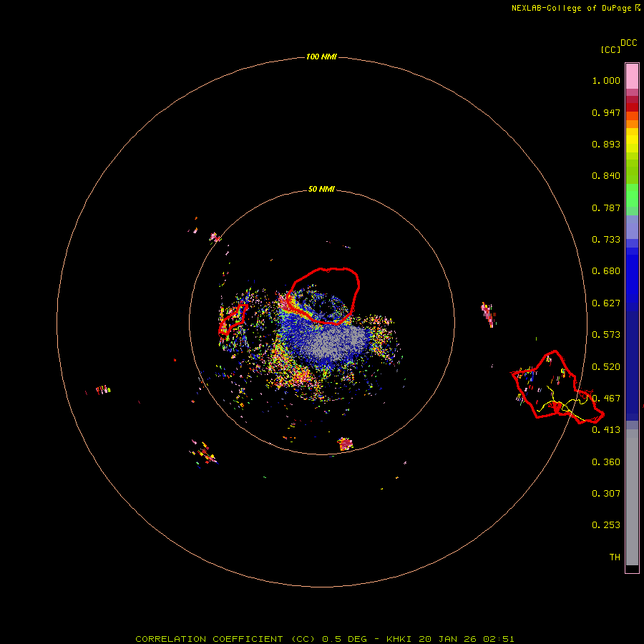Pick the red color bar segment near 0.947
The width and height of the screenshot is (644, 644).
(632, 107)
